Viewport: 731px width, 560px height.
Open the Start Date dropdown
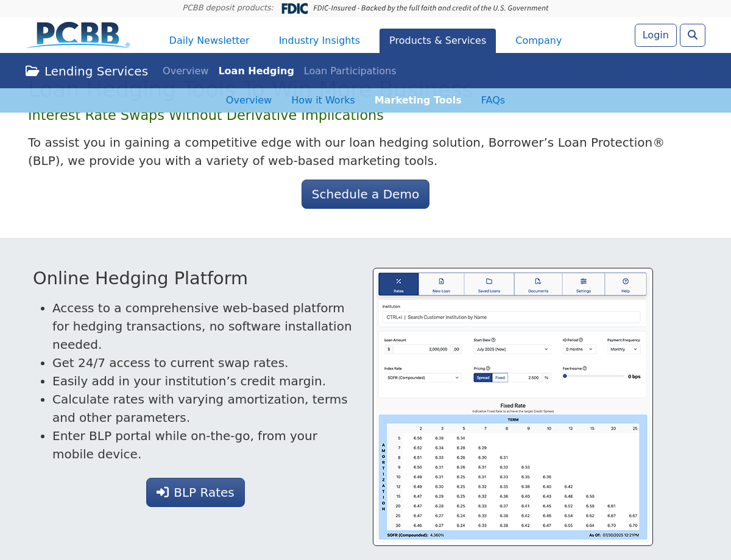click(512, 349)
